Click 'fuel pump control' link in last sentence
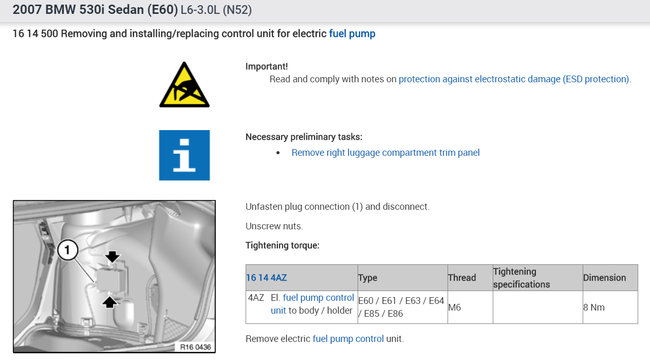 348,339
